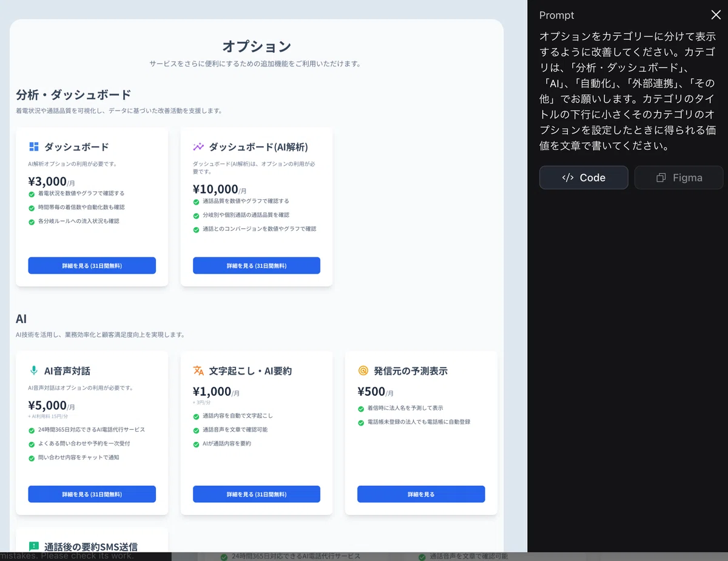
Task: Click checkmark beside AIが通話内容を要約
Action: [x=196, y=444]
